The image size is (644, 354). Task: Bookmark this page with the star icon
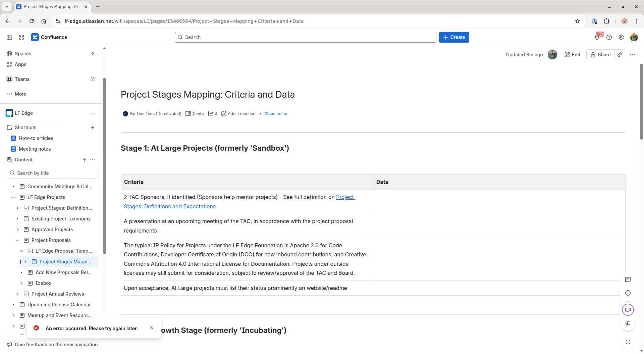(x=578, y=21)
